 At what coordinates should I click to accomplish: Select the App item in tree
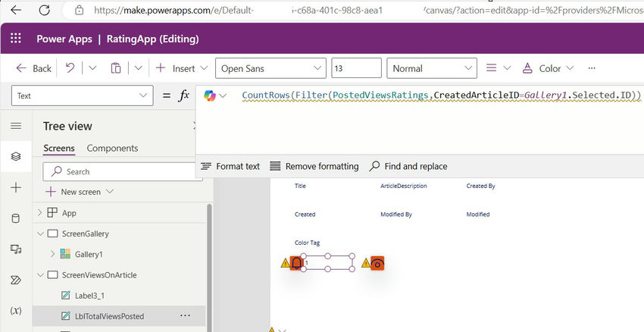(x=69, y=213)
